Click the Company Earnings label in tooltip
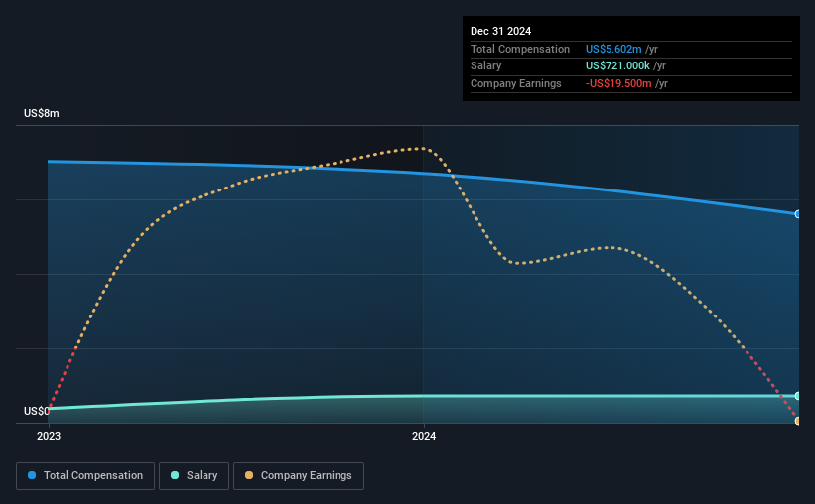The width and height of the screenshot is (815, 504). [515, 83]
